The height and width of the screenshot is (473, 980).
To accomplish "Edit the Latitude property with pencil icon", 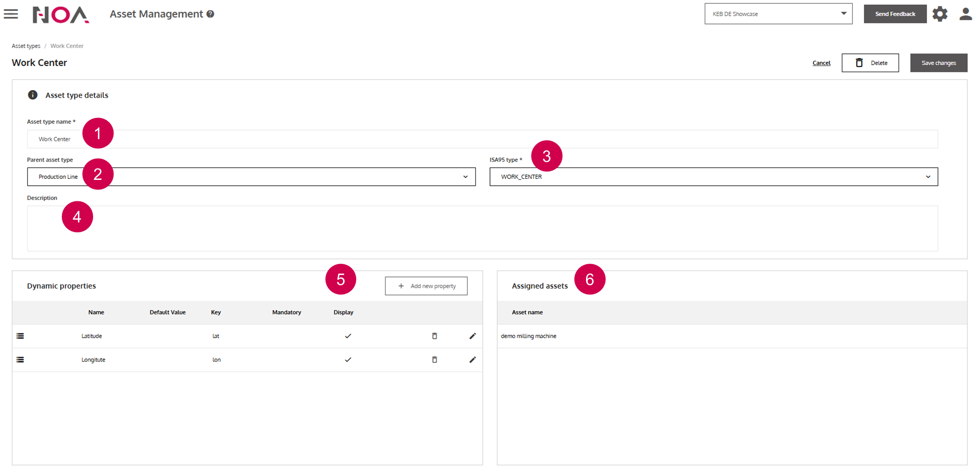I will (x=472, y=336).
